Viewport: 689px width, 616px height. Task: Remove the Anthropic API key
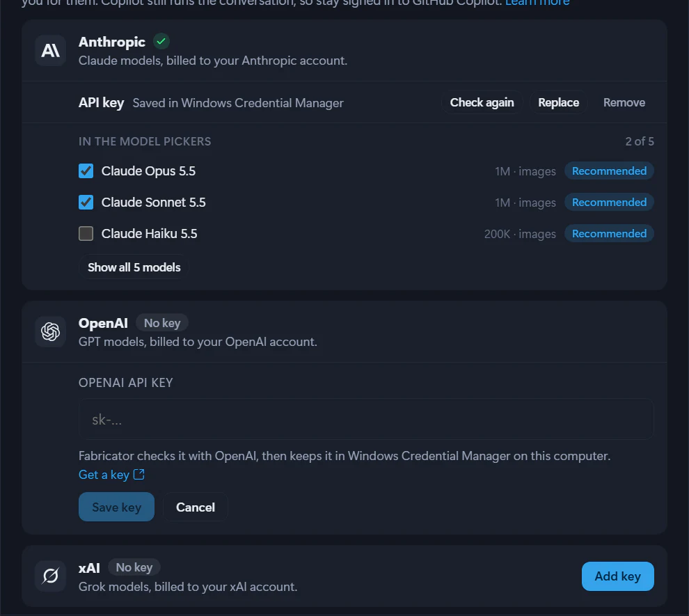(624, 102)
